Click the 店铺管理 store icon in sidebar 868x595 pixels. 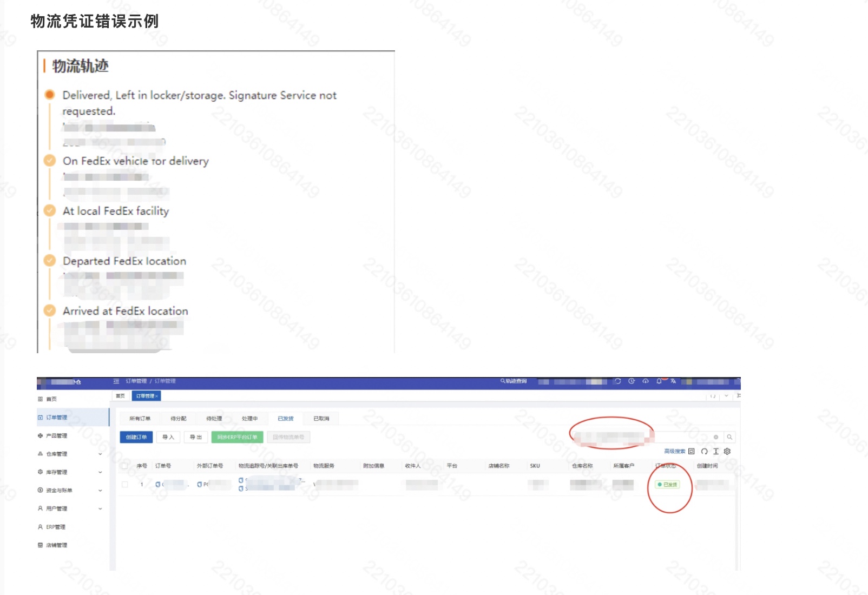tap(40, 545)
